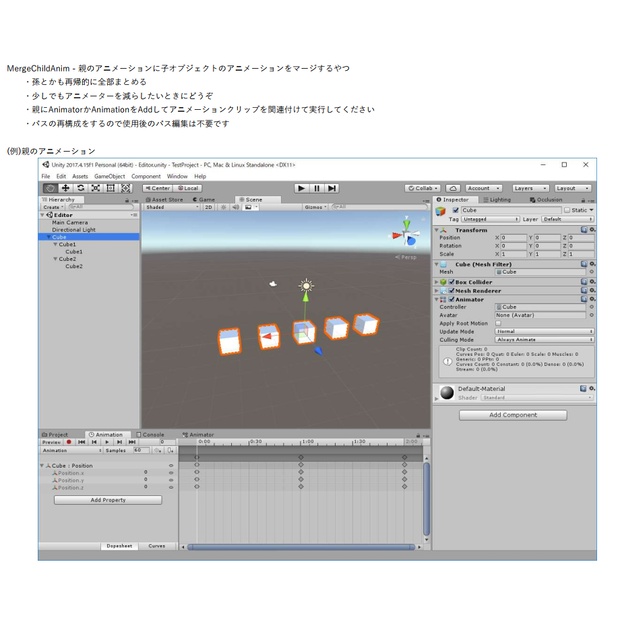The image size is (620, 620).
Task: Go to next keyframe
Action: coord(119,442)
